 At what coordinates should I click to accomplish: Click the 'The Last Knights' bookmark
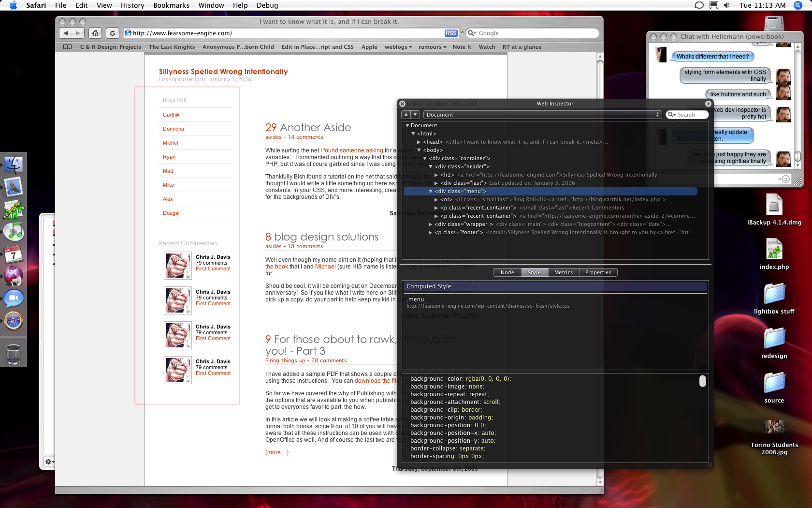pos(172,47)
